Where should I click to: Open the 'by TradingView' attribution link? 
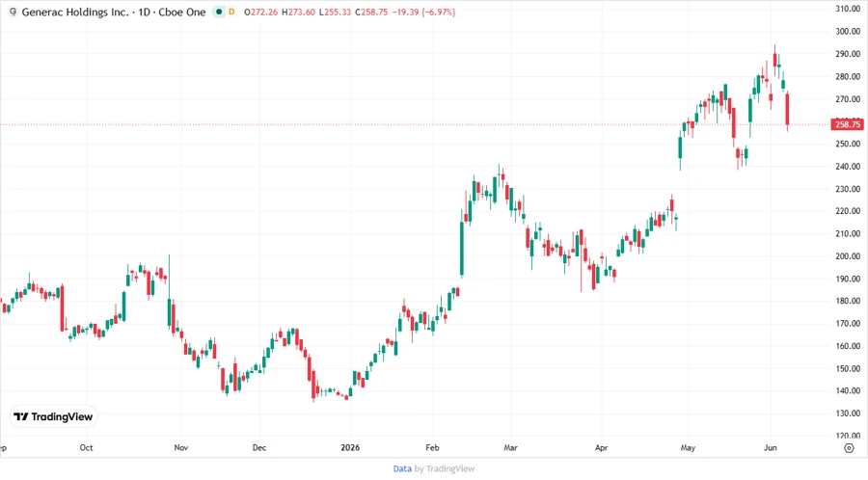pos(445,468)
